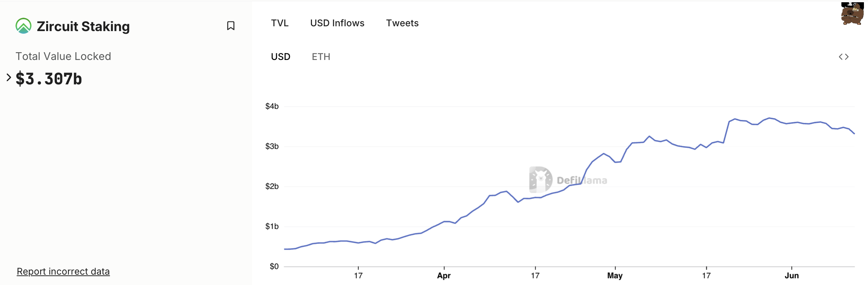Click the Jun label on the time axis
This screenshot has height=285, width=868.
791,276
